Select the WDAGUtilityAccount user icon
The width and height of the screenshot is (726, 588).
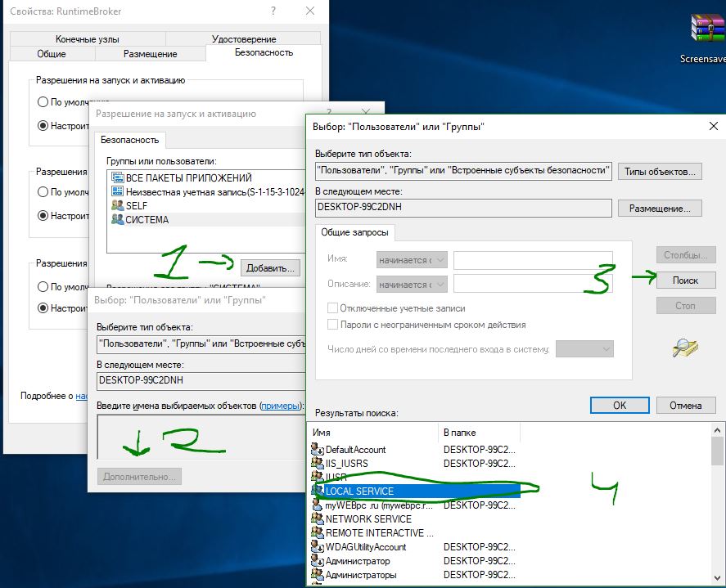coord(317,546)
